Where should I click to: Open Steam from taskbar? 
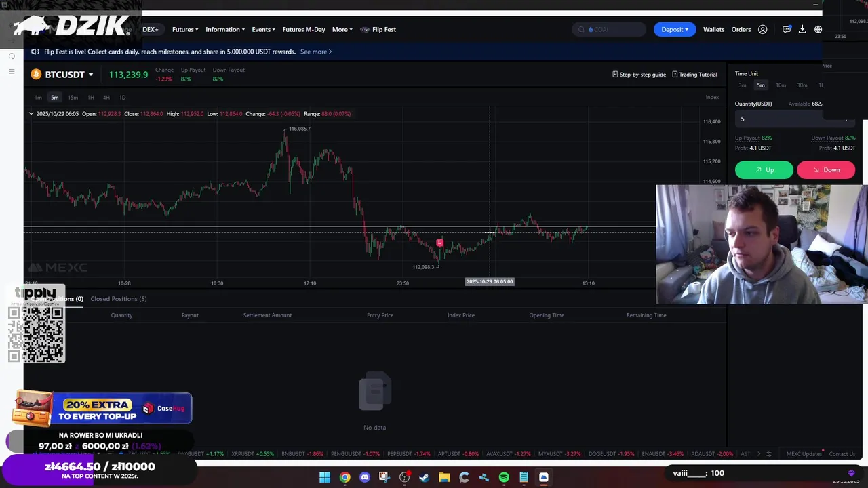pos(425,477)
